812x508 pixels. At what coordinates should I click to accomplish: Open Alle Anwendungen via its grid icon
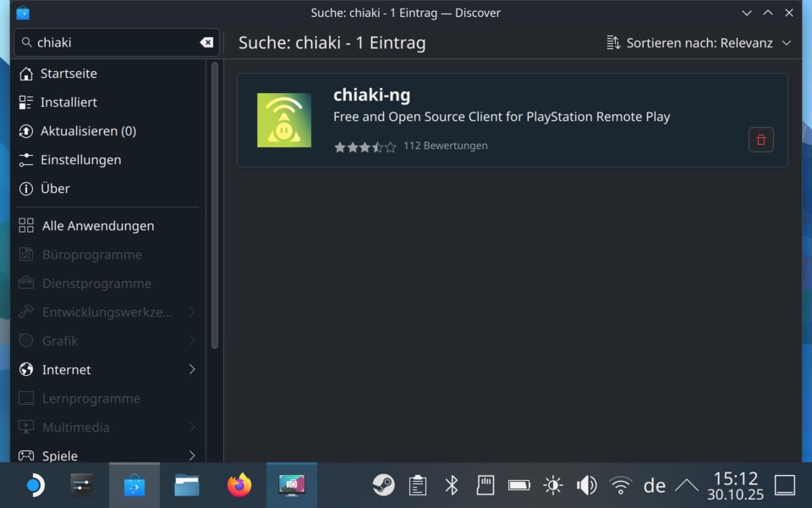(25, 225)
